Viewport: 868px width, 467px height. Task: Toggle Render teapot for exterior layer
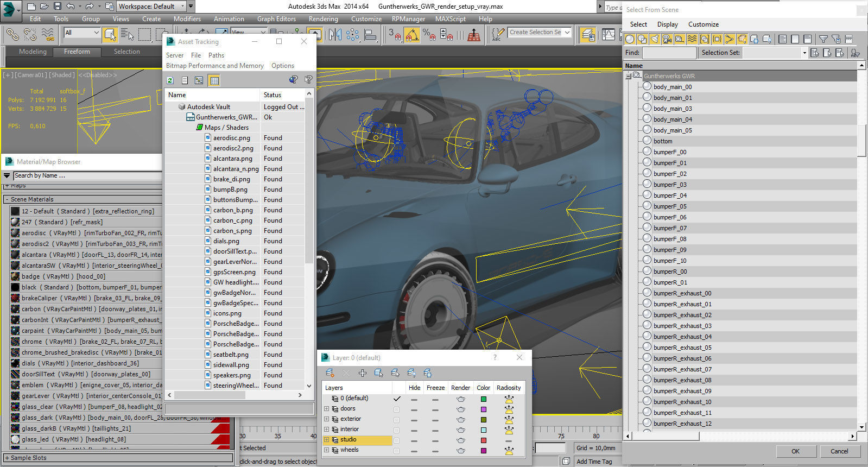(460, 419)
